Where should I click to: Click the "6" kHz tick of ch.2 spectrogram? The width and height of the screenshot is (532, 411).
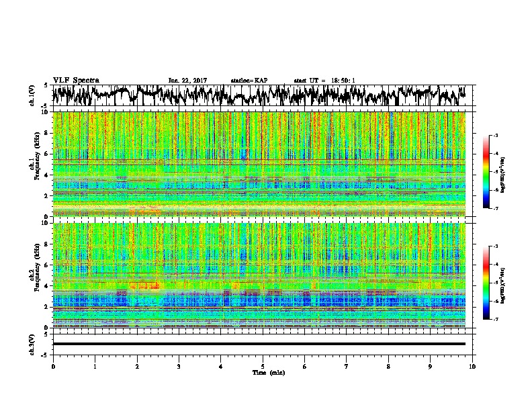tap(47, 265)
